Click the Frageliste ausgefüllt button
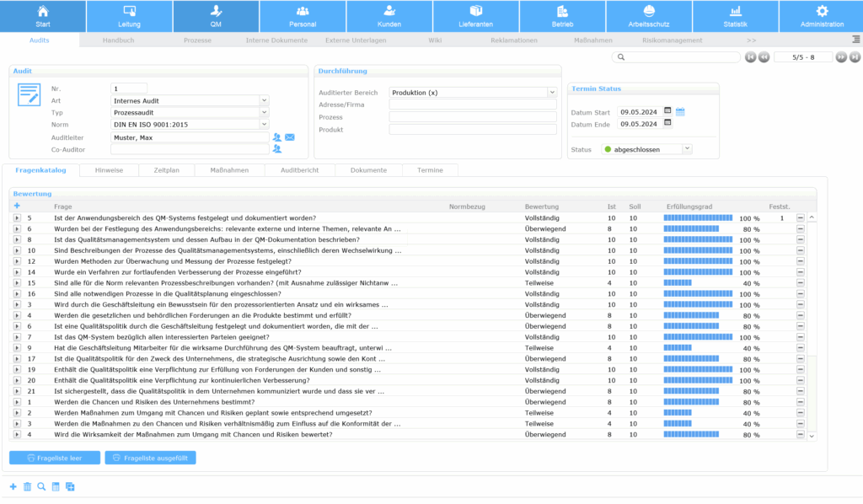Screen dimensions: 863x504 (x=150, y=458)
